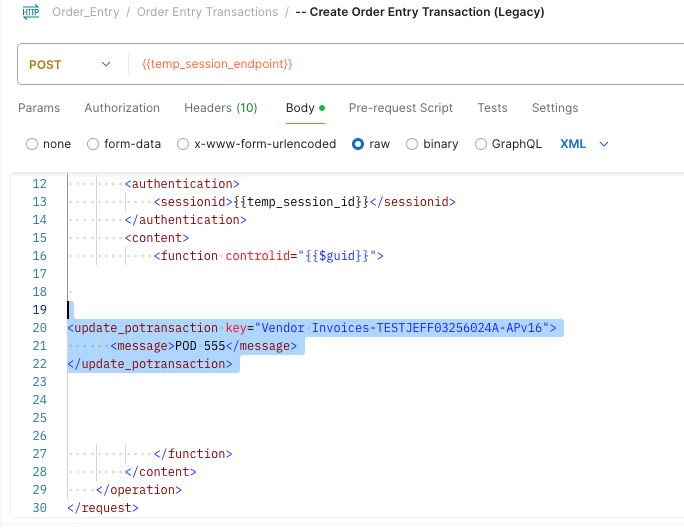Switch to the Pre-request Script tab
This screenshot has width=684, height=528.
coord(400,108)
